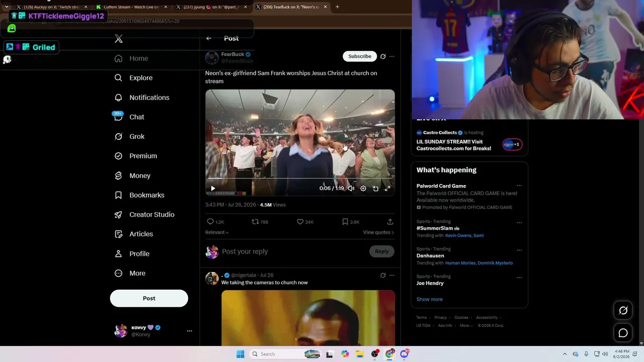Open the Explore page
Viewport: 644px width, 362px height.
[133, 78]
